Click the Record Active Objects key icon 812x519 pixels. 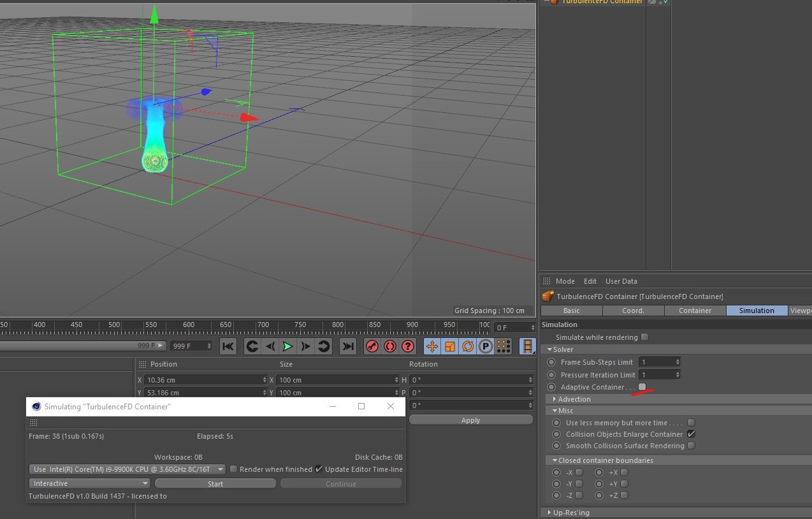tap(372, 346)
